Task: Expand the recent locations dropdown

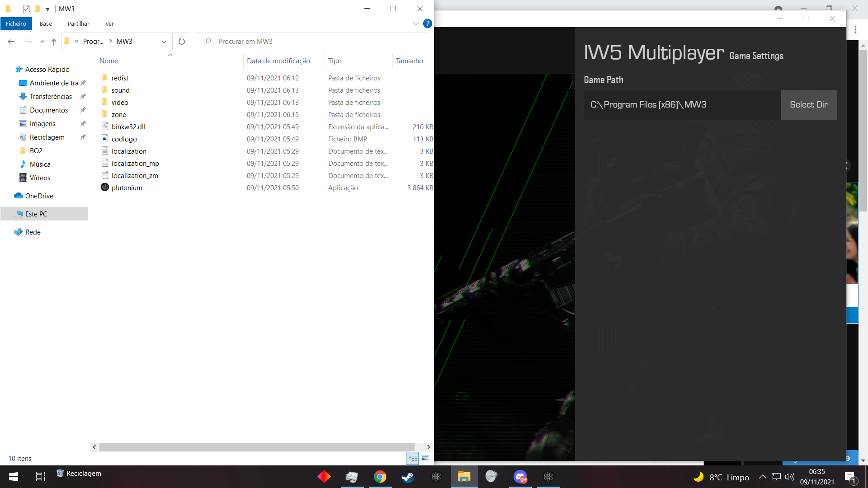Action: (x=42, y=41)
